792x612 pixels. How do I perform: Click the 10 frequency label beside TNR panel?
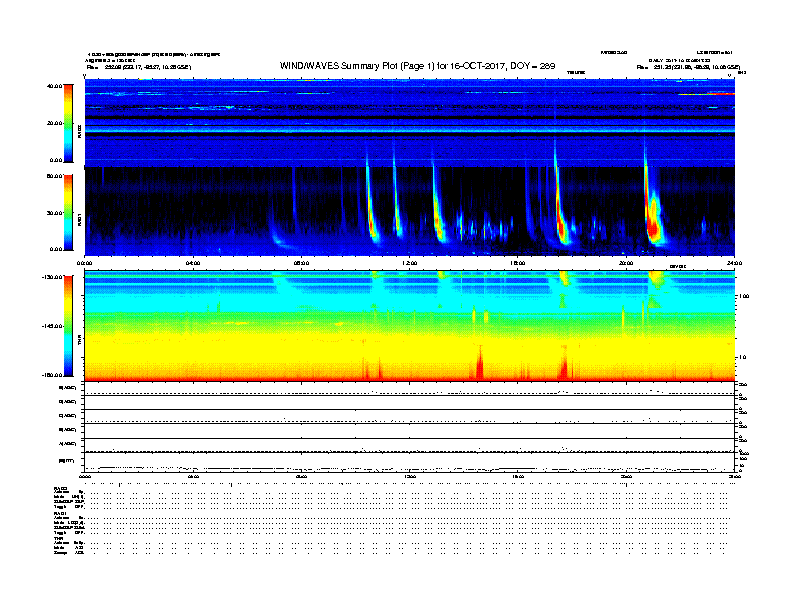(742, 357)
